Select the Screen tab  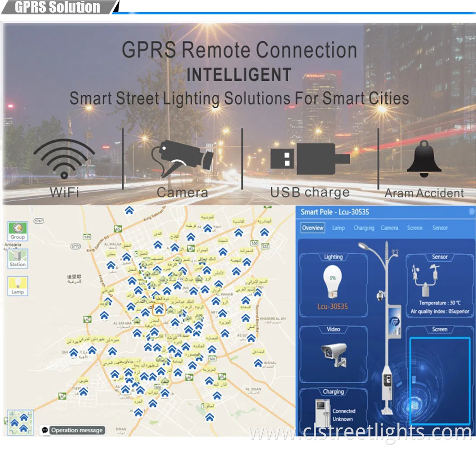click(414, 228)
